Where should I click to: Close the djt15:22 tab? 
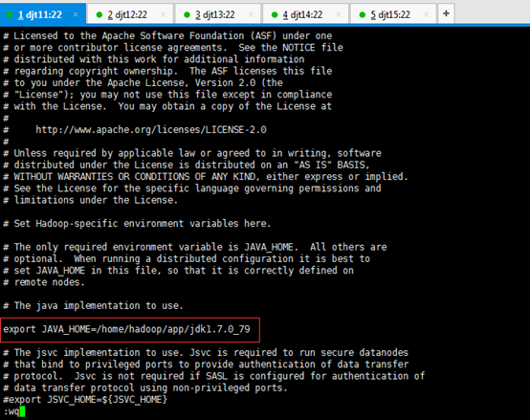[x=427, y=14]
